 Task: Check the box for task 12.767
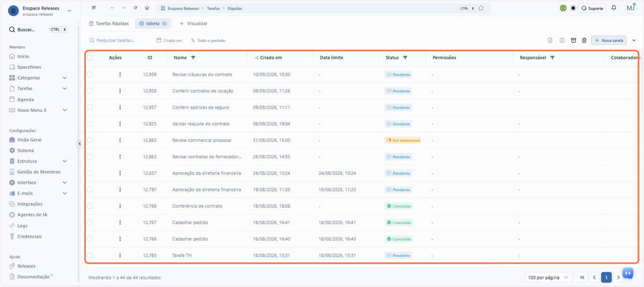click(90, 223)
